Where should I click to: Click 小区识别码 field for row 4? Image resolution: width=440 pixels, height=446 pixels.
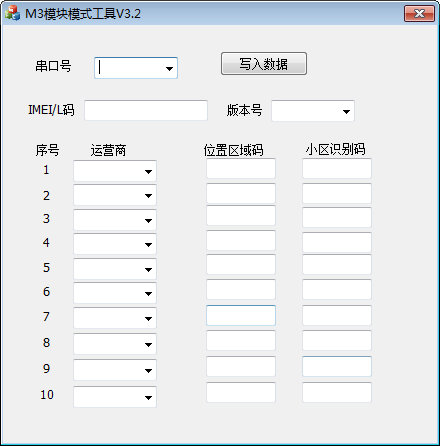pyautogui.click(x=337, y=242)
